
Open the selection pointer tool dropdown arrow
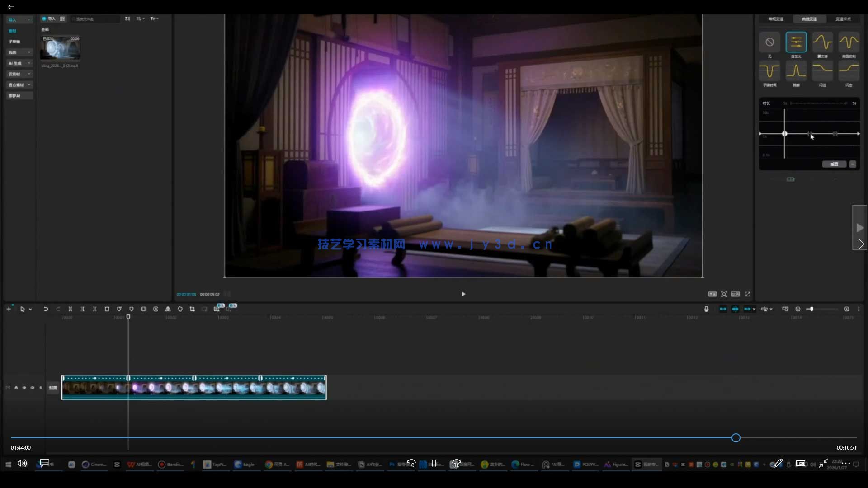click(30, 310)
